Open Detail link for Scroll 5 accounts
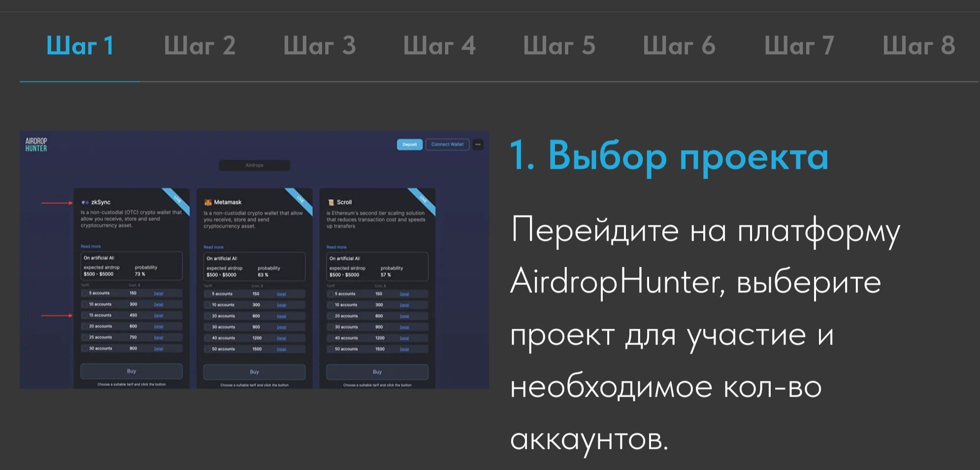Viewport: 980px width, 470px height. [x=404, y=294]
